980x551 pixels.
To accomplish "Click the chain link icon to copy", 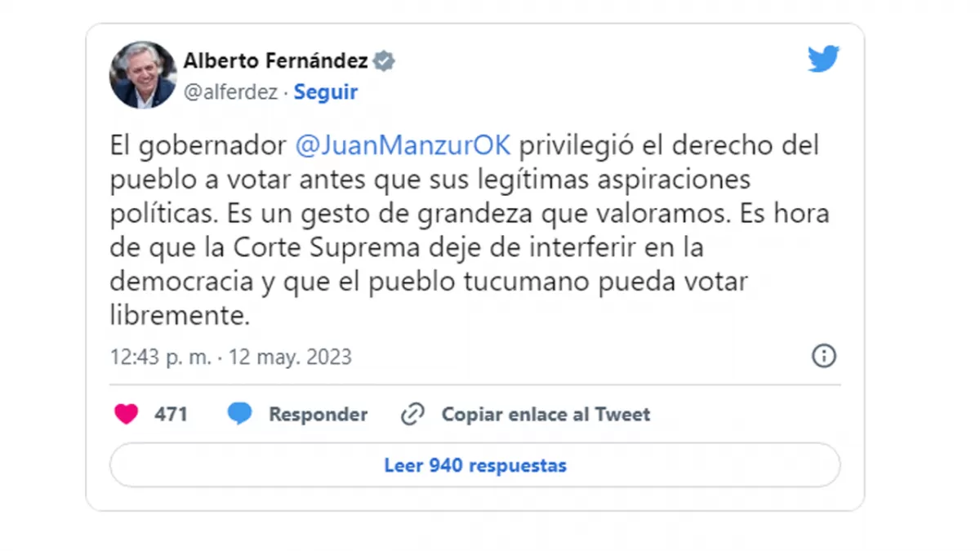I will tap(415, 414).
